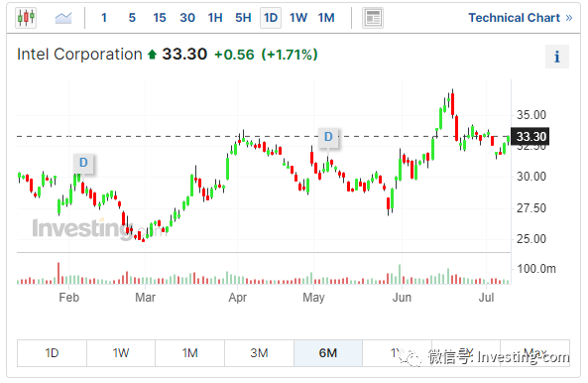Choose the 1M range tab below chart
Screen dimensions: 588x383
[x=189, y=353]
